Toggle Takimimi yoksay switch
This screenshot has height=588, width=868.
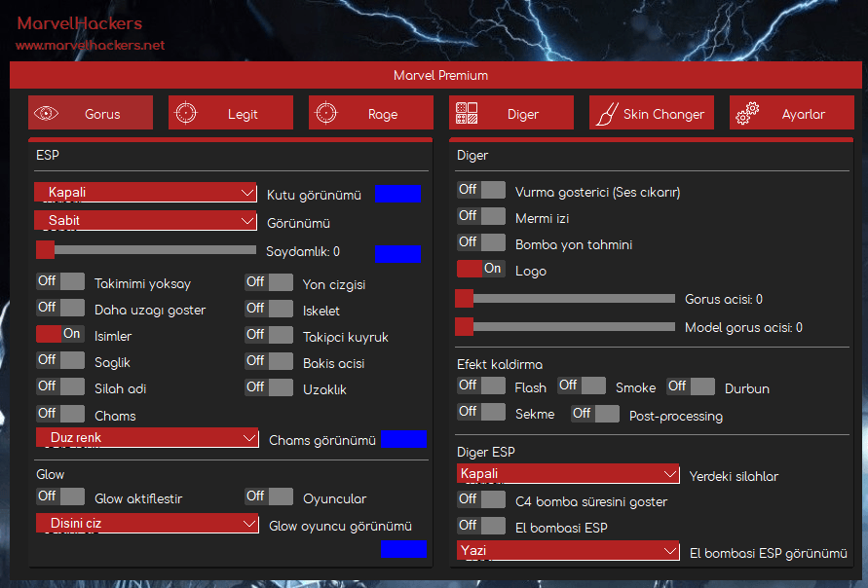coord(60,281)
